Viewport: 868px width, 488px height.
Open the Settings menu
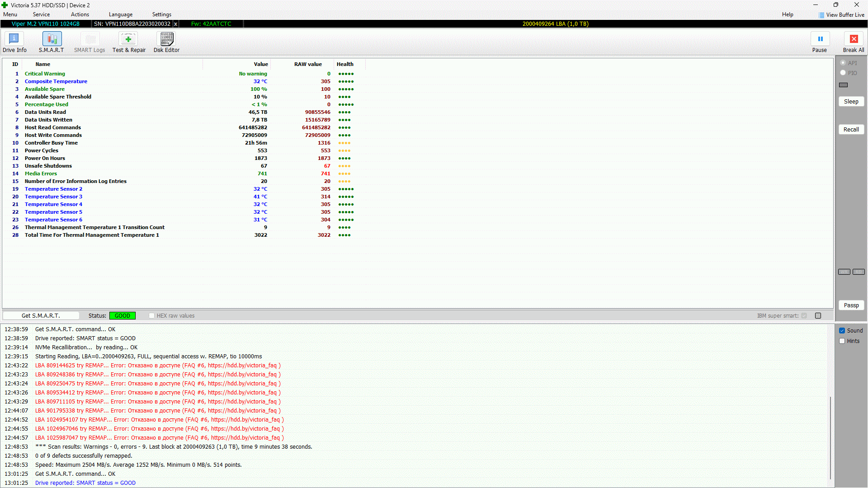click(161, 14)
